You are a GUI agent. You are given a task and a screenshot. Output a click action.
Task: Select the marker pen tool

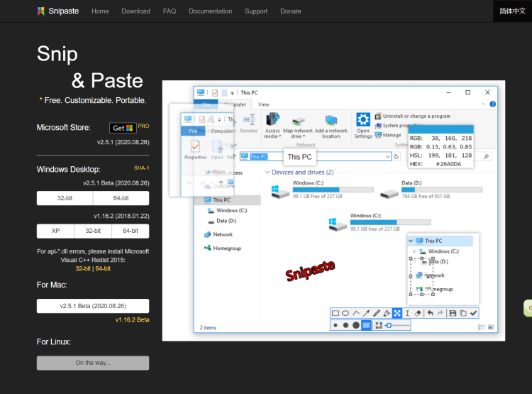click(x=387, y=313)
